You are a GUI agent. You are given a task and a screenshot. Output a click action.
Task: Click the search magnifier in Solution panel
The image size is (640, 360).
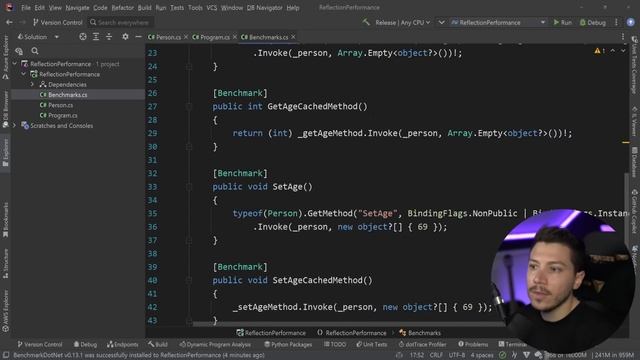[x=35, y=51]
